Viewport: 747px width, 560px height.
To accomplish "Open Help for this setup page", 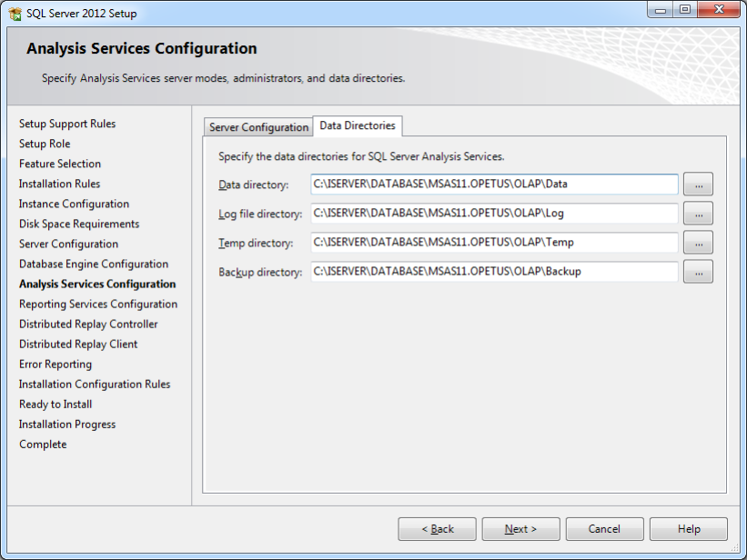I will tap(689, 529).
